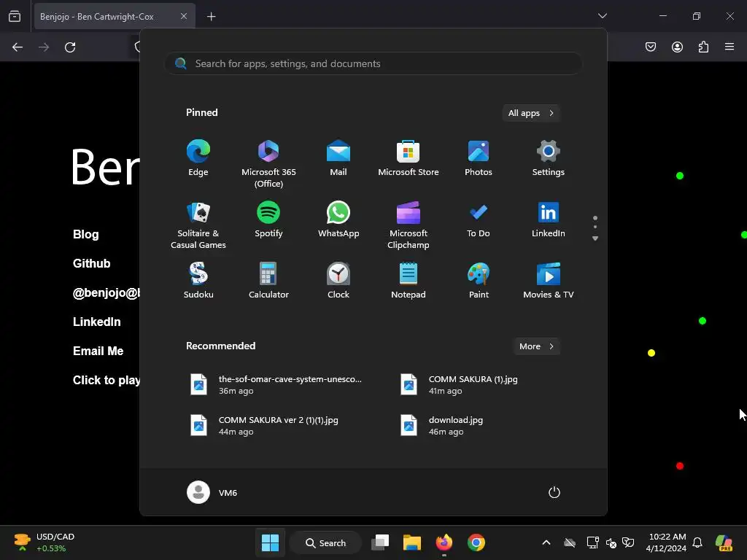Click the Email Me link
Viewport: 747px width, 560px height.
pyautogui.click(x=98, y=351)
